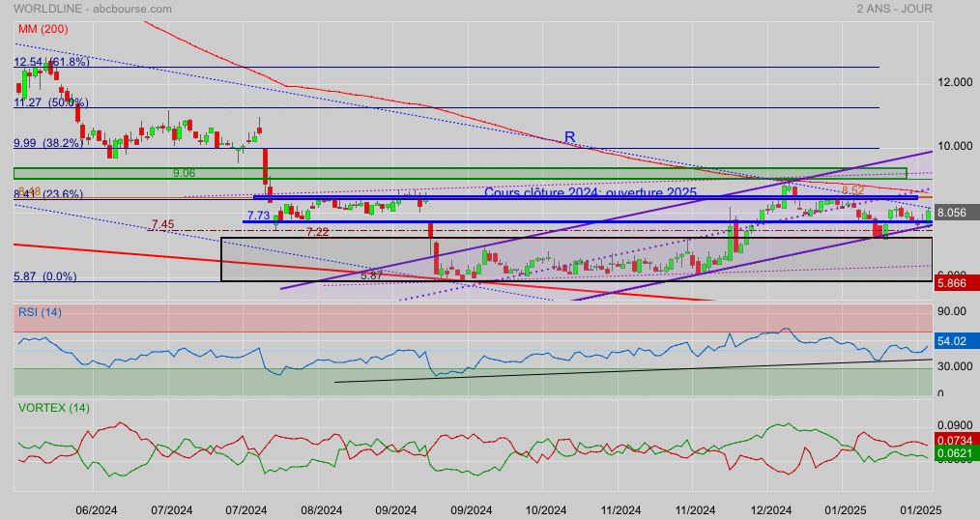
Task: Click the blue R resistance marker
Action: click(569, 137)
